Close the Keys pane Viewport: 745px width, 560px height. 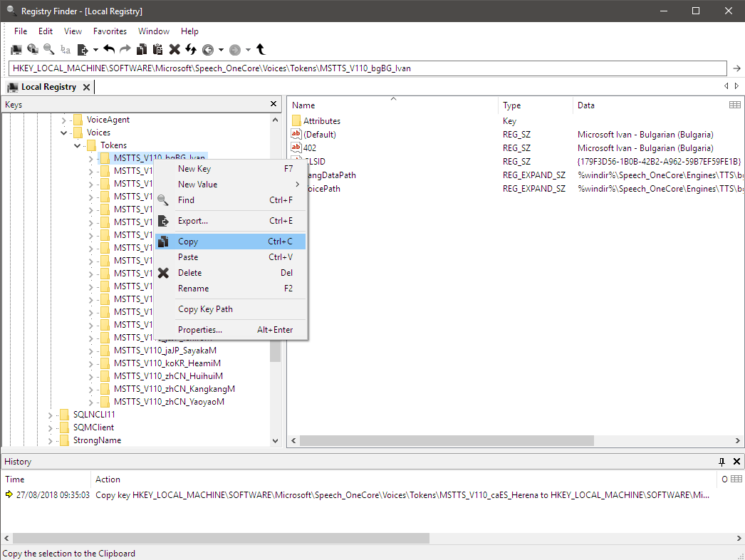click(x=273, y=104)
